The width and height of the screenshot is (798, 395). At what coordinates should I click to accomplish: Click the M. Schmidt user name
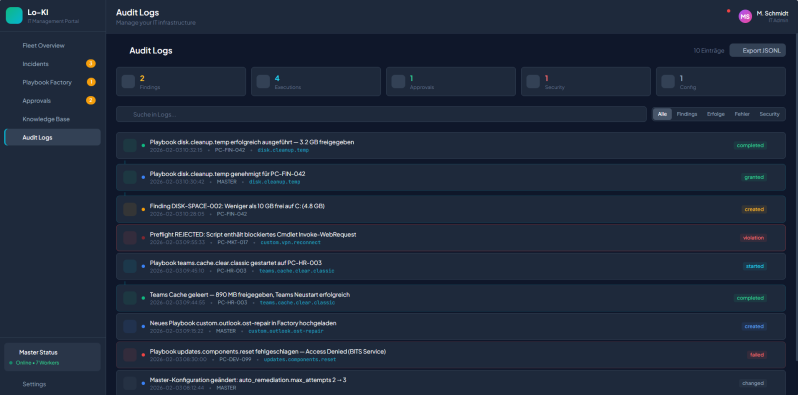coord(772,13)
